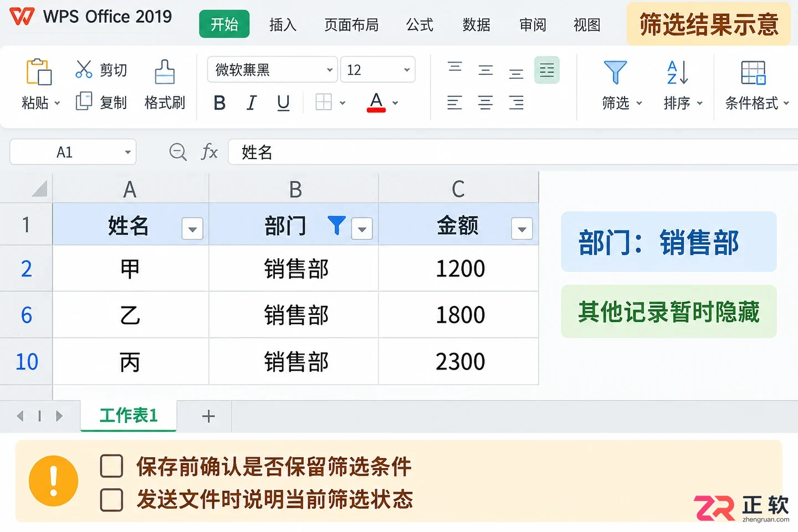Align text to vertical middle
The image size is (798, 532).
pos(485,70)
